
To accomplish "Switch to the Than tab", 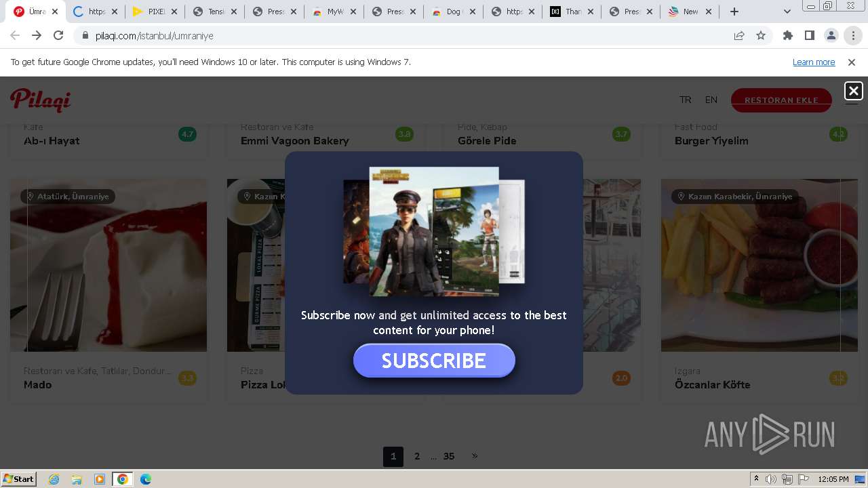I will [x=567, y=12].
